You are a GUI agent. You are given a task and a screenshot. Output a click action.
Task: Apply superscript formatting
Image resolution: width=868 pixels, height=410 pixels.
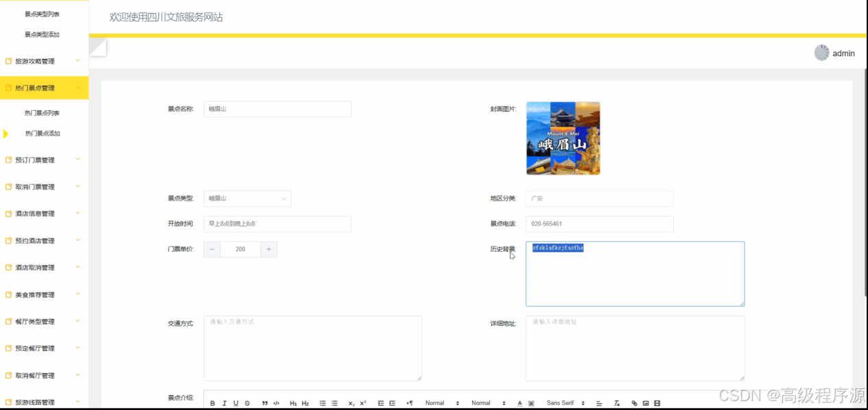(363, 403)
